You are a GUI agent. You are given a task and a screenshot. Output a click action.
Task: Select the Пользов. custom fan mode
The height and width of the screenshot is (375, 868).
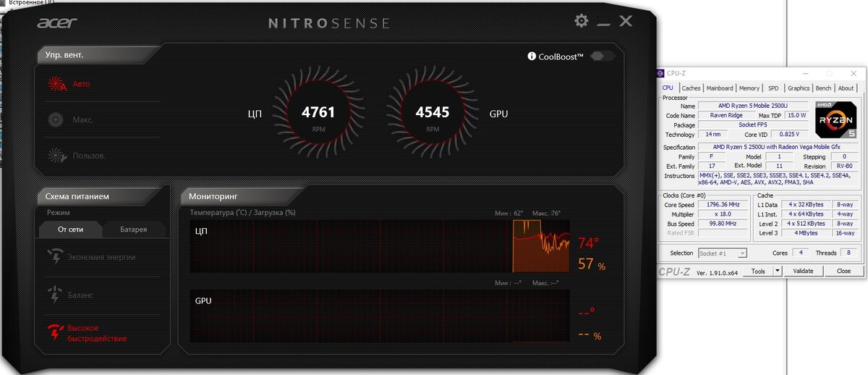pyautogui.click(x=89, y=156)
